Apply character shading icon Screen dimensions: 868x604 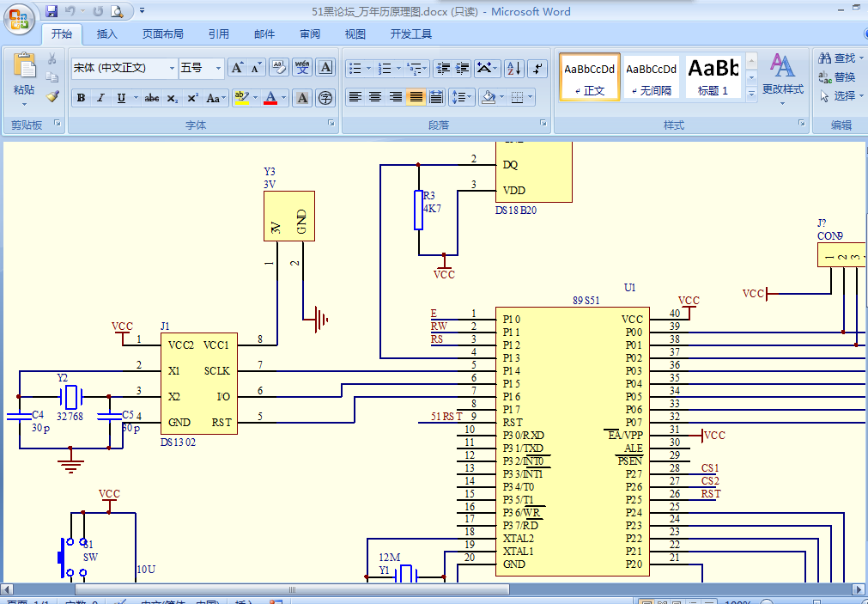point(302,98)
